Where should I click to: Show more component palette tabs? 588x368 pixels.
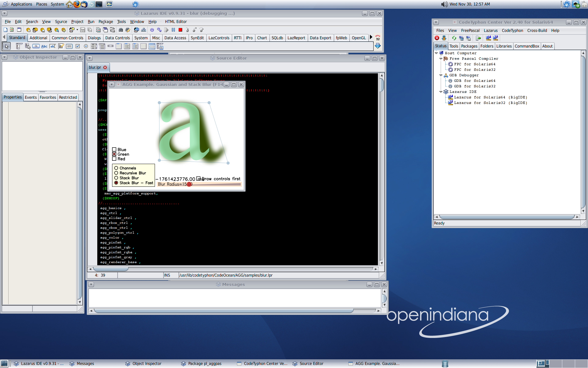tap(371, 37)
